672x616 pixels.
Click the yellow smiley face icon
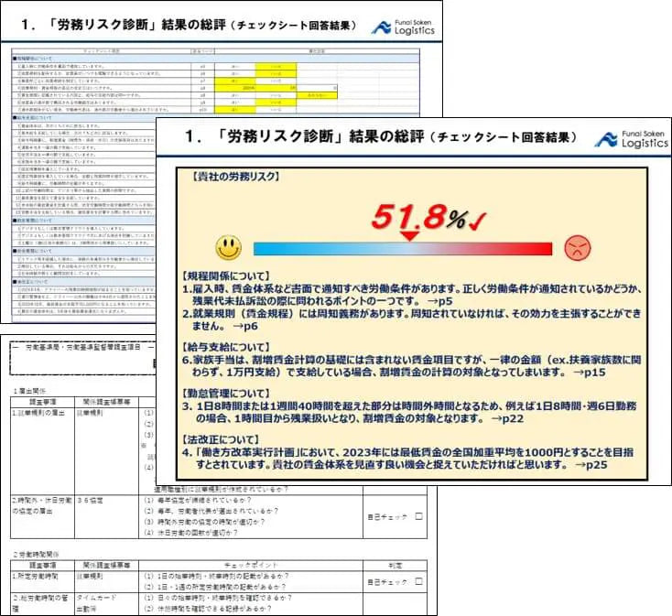[x=229, y=247]
